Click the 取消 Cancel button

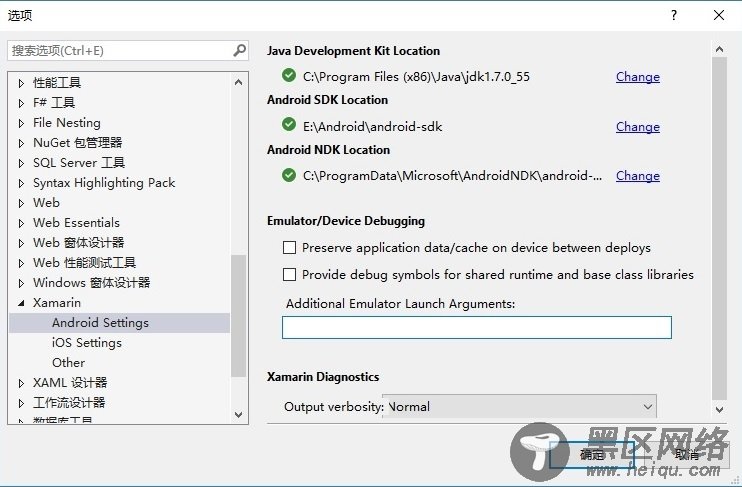point(686,455)
